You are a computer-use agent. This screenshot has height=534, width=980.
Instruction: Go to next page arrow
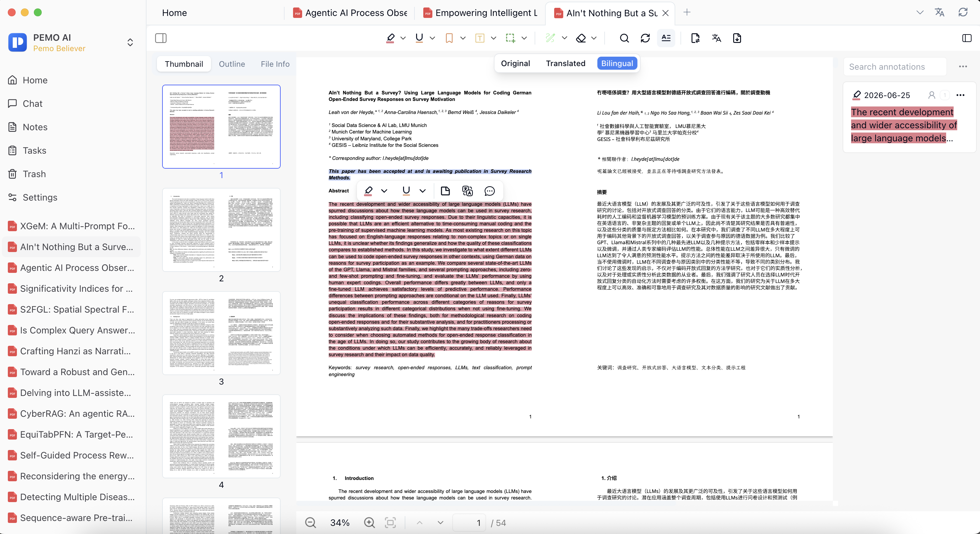pyautogui.click(x=441, y=523)
